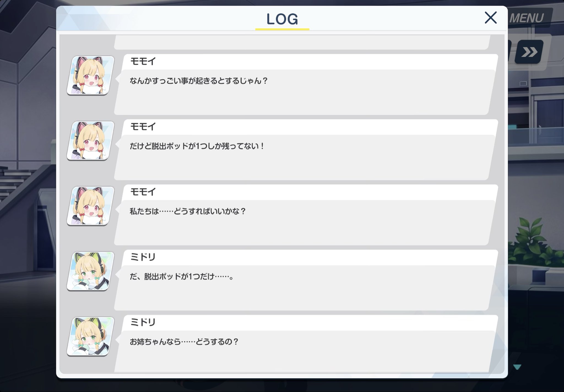This screenshot has width=564, height=392.
Task: Click Midori's avatar beside first Midori message
Action: tap(91, 271)
